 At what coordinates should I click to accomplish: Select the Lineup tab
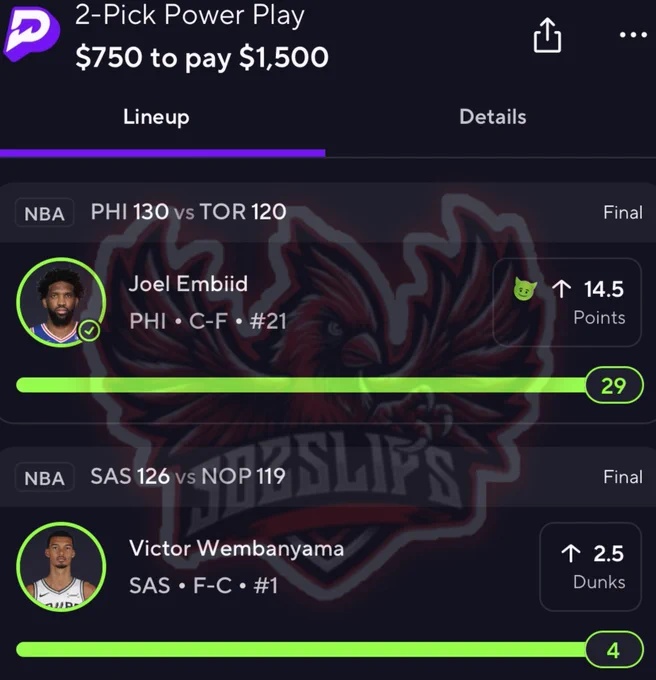coord(156,117)
